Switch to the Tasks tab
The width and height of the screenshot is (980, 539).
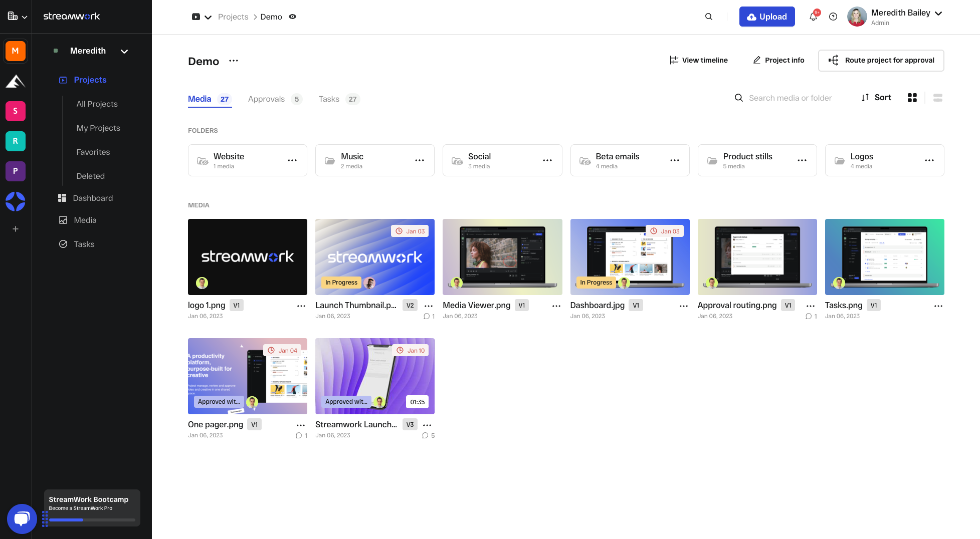(x=339, y=99)
